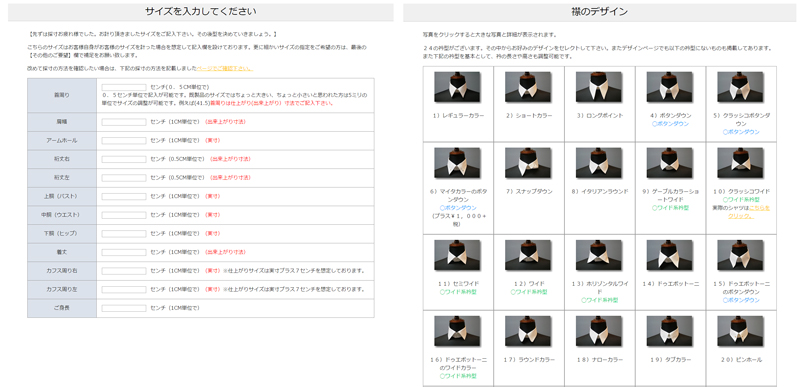The width and height of the screenshot is (800, 387).
Task: Open the 9）ダブルカラーショートワイド collar photo
Action: [x=669, y=163]
